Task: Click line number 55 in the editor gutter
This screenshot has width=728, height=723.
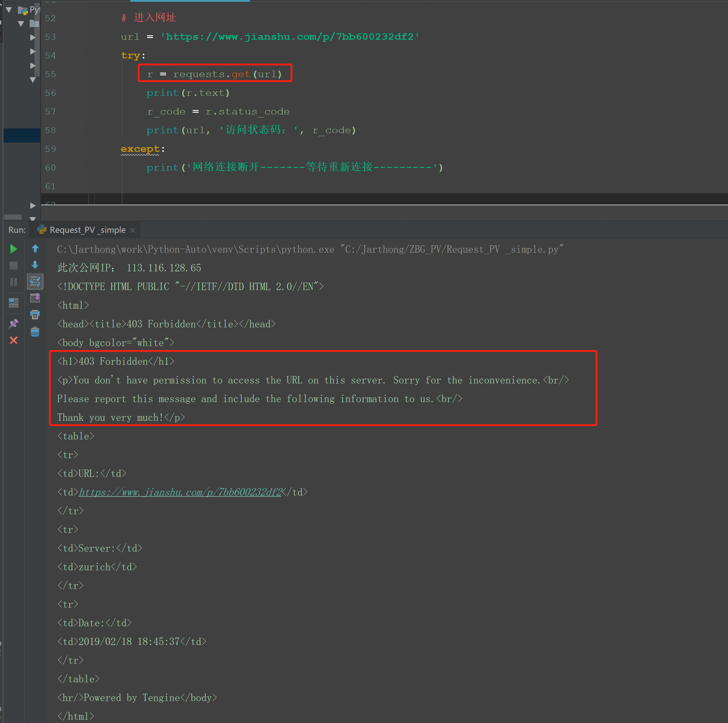Action: tap(50, 74)
